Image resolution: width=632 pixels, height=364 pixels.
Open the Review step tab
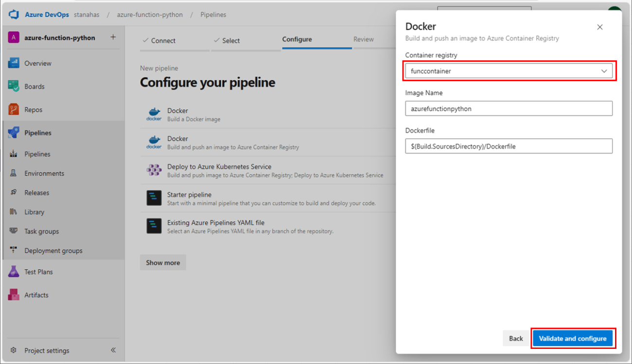(x=364, y=39)
